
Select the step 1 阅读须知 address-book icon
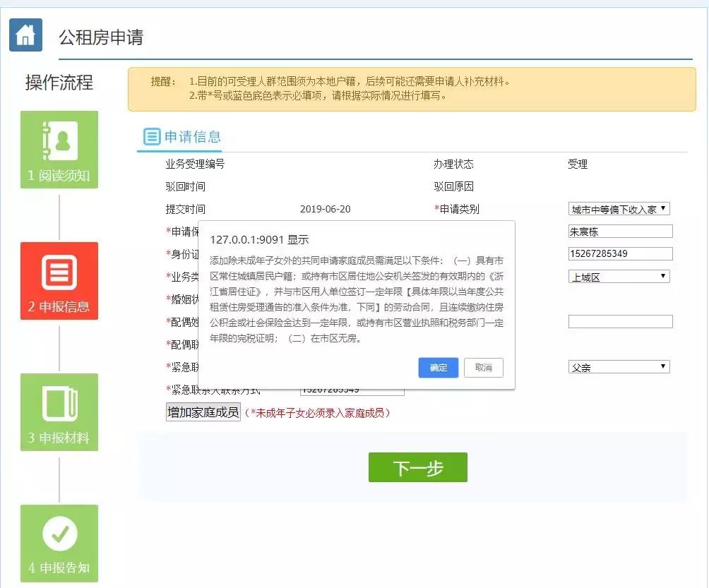click(59, 140)
